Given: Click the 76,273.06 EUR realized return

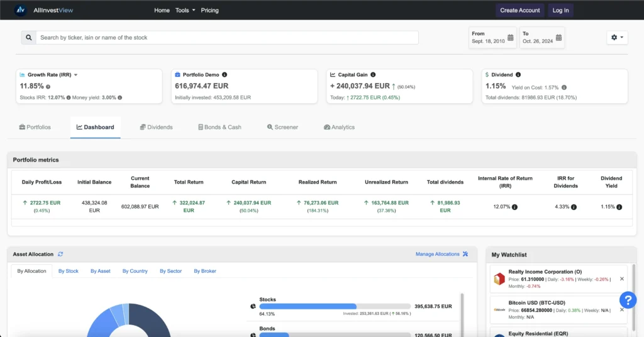Looking at the screenshot, I should coord(318,203).
